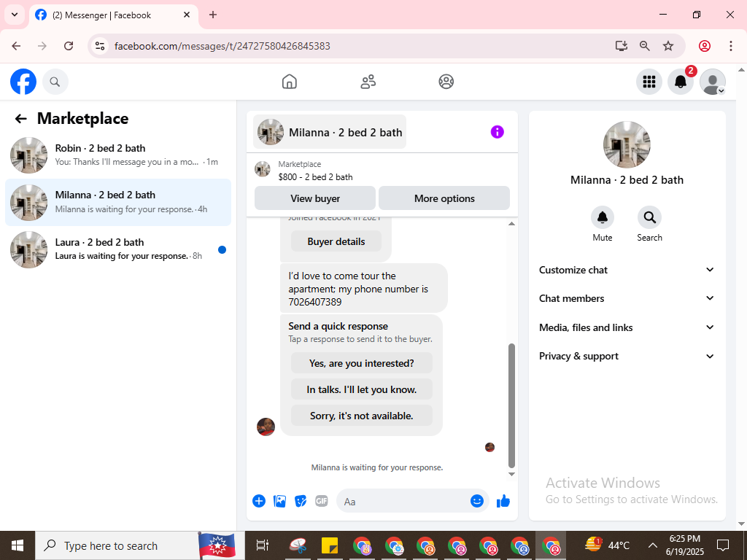Open the $800 - 2 bed 2 bath listing
Screen dimensions: 747x560
315,177
